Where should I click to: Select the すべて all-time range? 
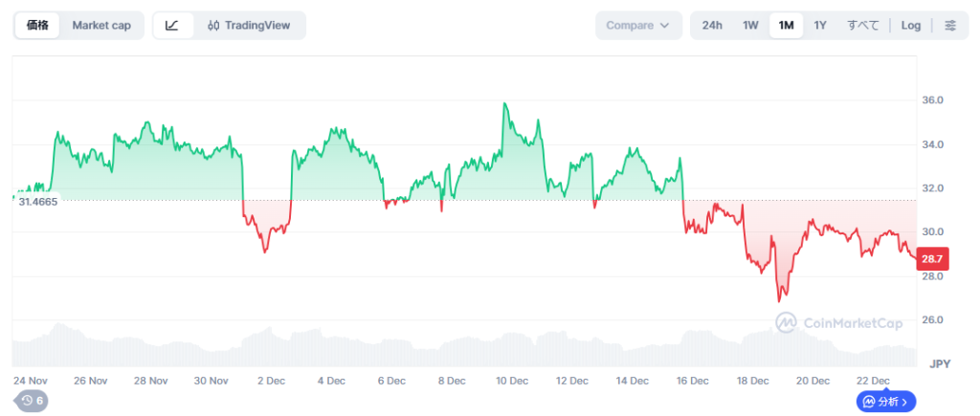pyautogui.click(x=862, y=26)
